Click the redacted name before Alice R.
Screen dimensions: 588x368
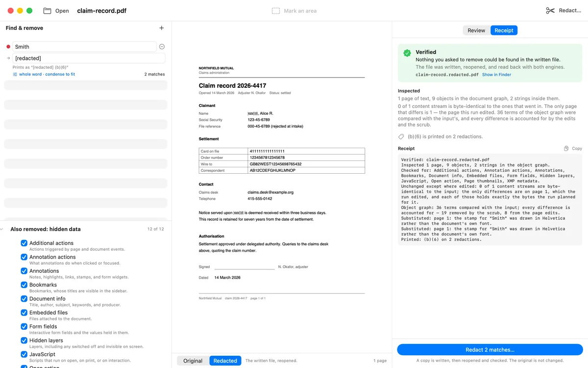(x=253, y=113)
